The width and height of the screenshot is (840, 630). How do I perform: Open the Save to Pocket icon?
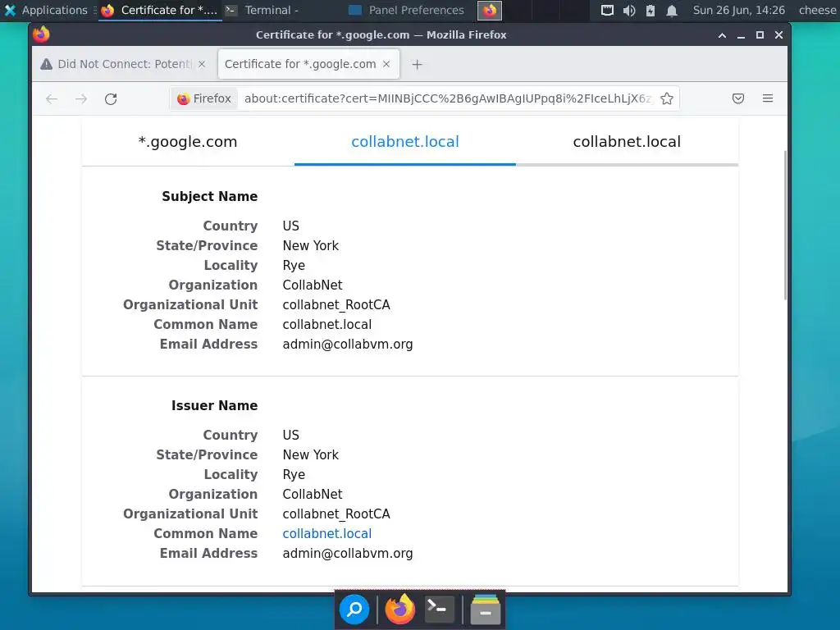coord(738,98)
